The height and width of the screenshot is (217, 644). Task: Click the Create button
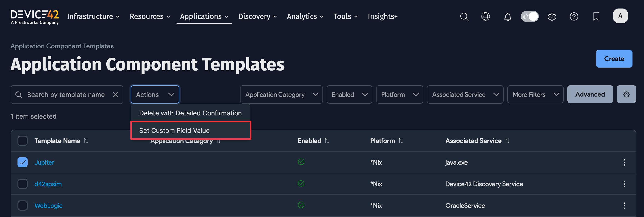[x=614, y=59]
